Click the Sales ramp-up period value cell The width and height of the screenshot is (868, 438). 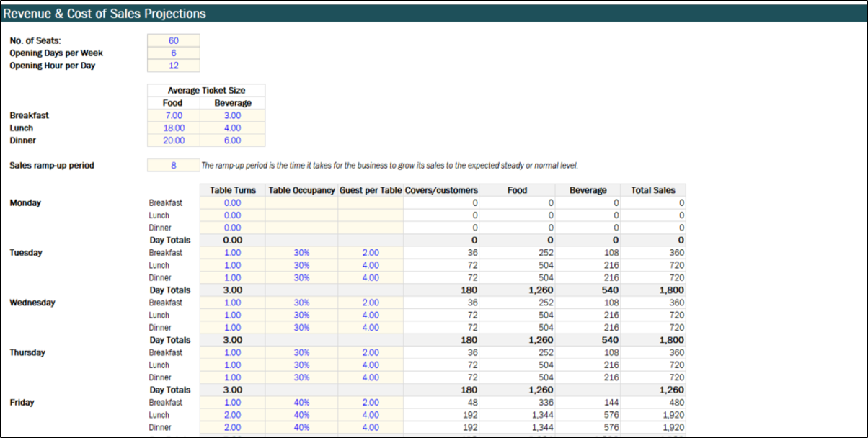(174, 166)
